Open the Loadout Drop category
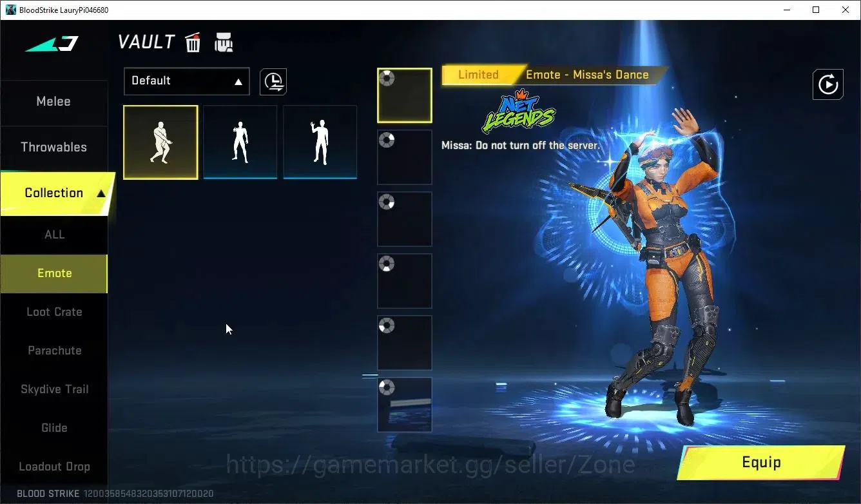 point(54,467)
